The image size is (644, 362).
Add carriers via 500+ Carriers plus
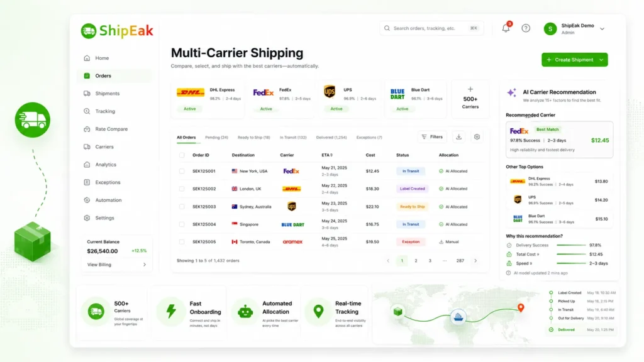(470, 89)
